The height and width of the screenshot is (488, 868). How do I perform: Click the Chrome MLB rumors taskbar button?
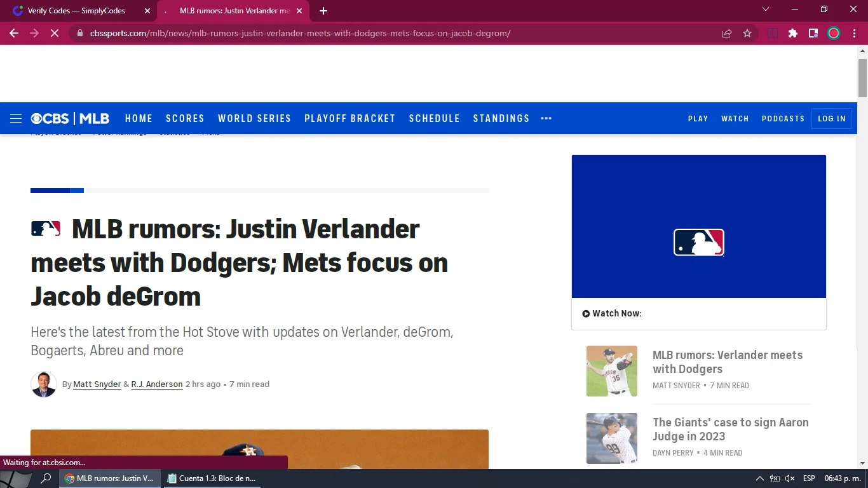click(111, 478)
